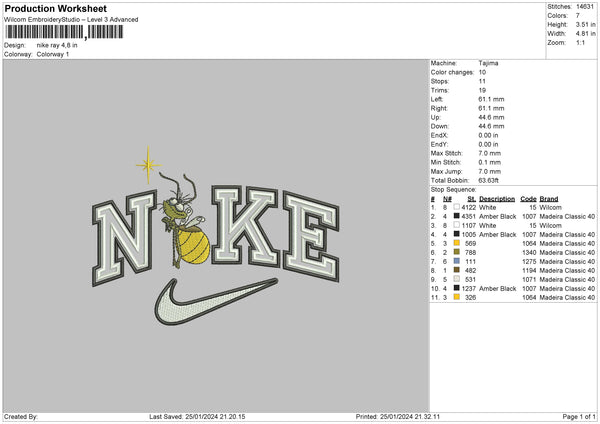The height and width of the screenshot is (424, 600).
Task: Click the Colors value 7
Action: point(577,16)
